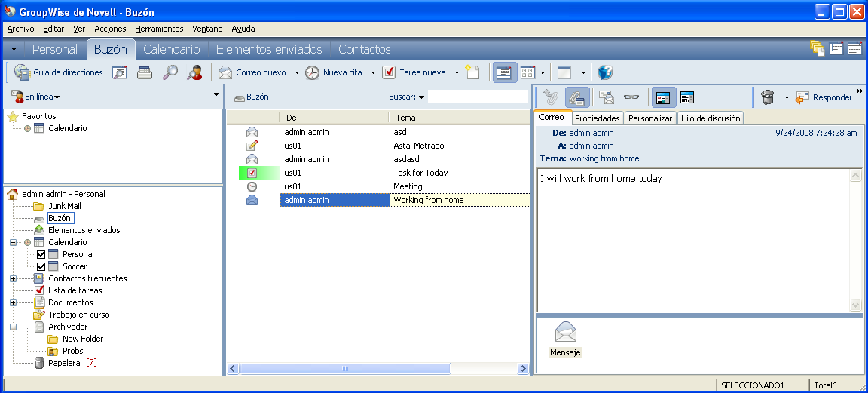Open the Acciones menu
This screenshot has height=393, width=868.
pos(110,29)
